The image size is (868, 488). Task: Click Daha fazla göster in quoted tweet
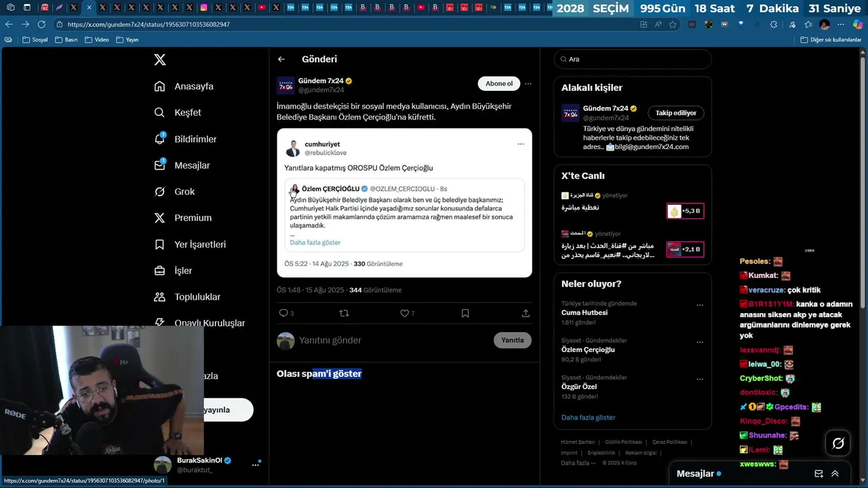pos(315,242)
